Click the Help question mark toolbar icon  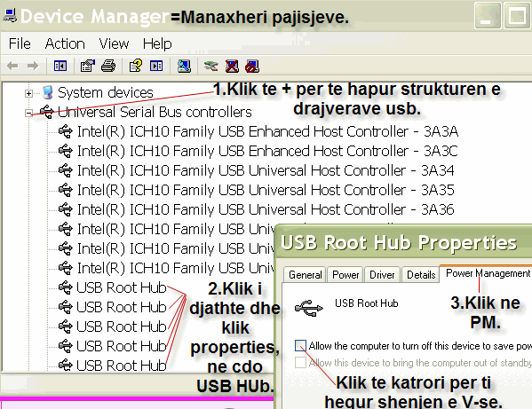coord(136,66)
